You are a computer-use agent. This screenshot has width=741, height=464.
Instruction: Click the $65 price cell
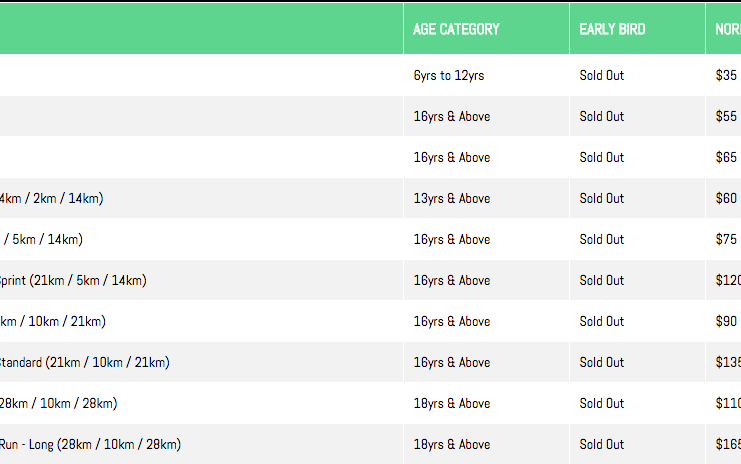pyautogui.click(x=726, y=157)
